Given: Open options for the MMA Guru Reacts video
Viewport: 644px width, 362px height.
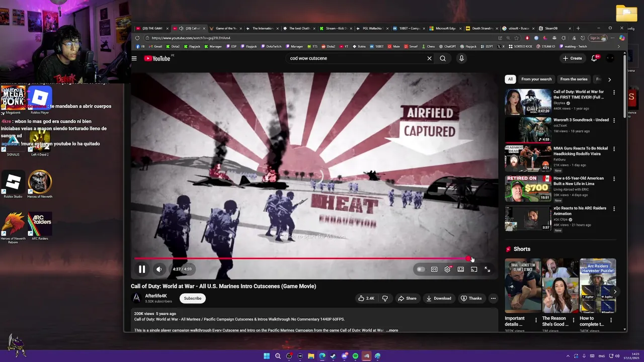Looking at the screenshot, I should point(614,149).
